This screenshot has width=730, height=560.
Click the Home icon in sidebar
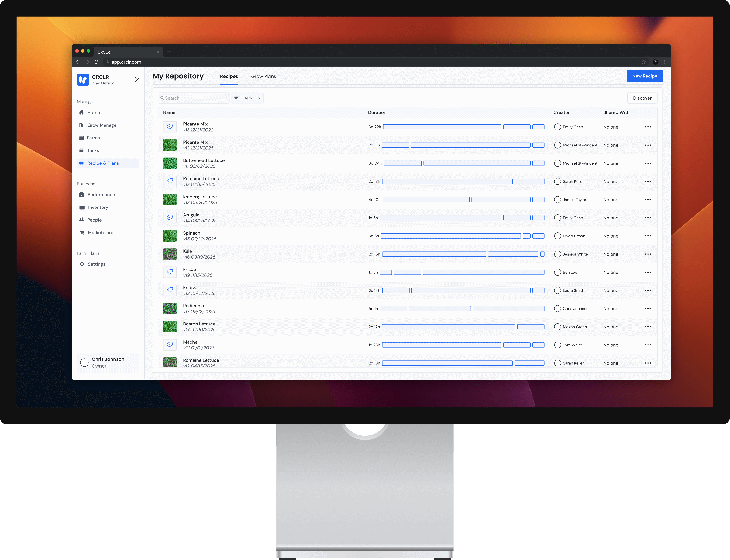tap(81, 112)
